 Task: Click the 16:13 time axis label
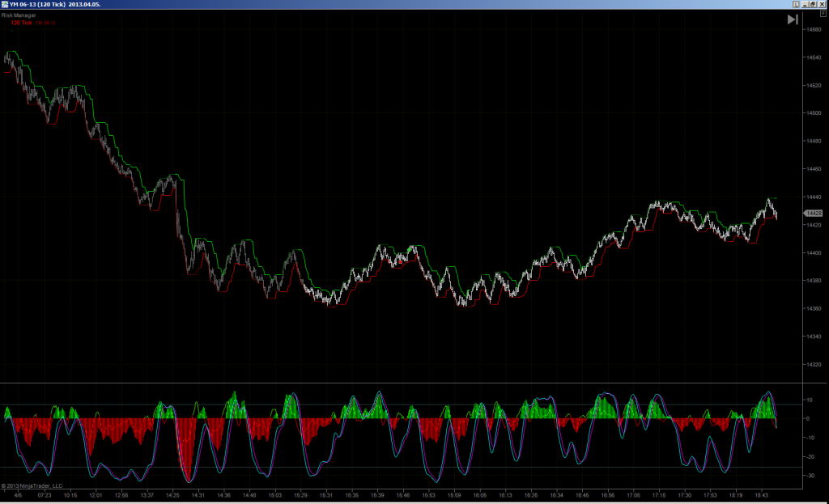coord(505,496)
